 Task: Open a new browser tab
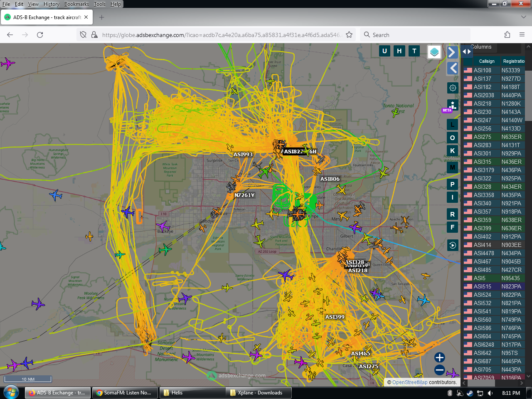102,17
